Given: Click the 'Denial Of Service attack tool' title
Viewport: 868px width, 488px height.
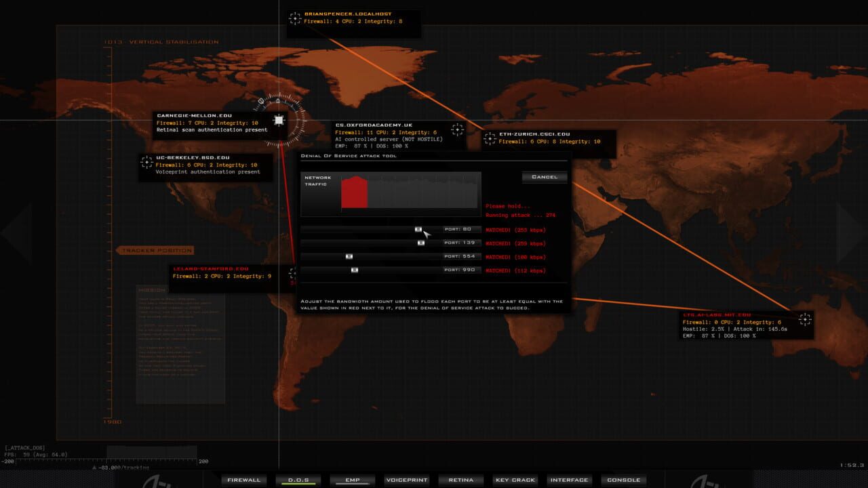Looking at the screenshot, I should 349,156.
